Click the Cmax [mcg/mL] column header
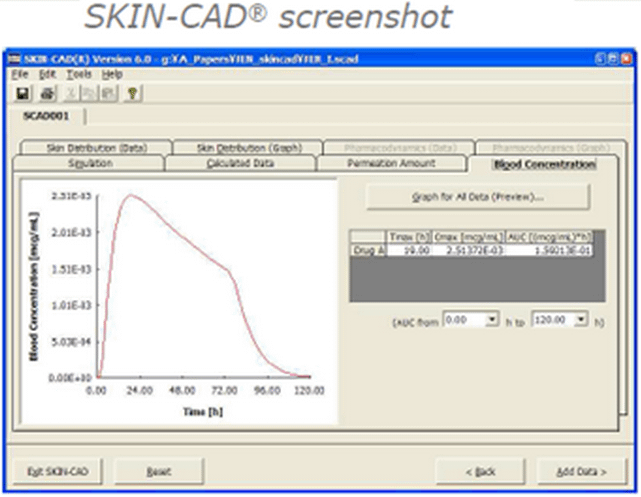This screenshot has height=497, width=641. click(x=469, y=237)
